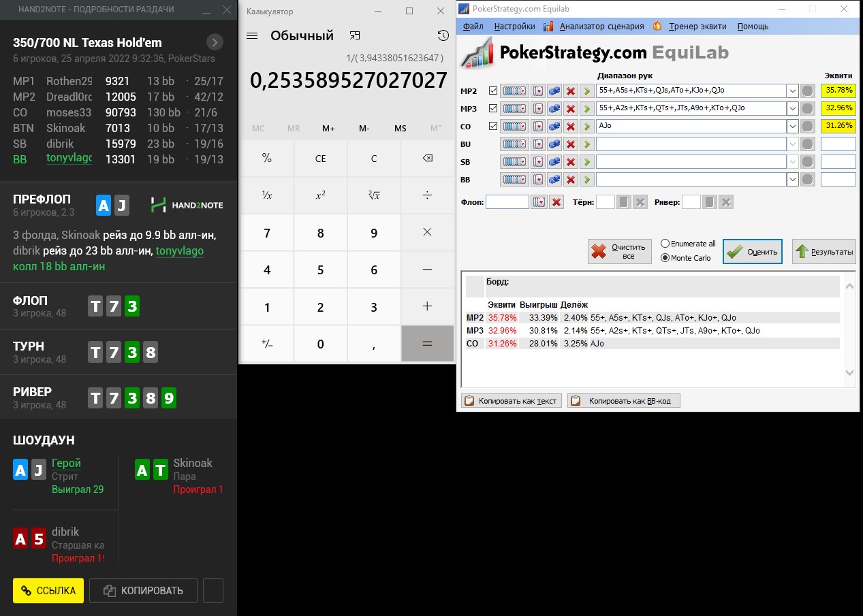Clear MP2 range with red X
Viewport: 863px width, 616px height.
571,91
